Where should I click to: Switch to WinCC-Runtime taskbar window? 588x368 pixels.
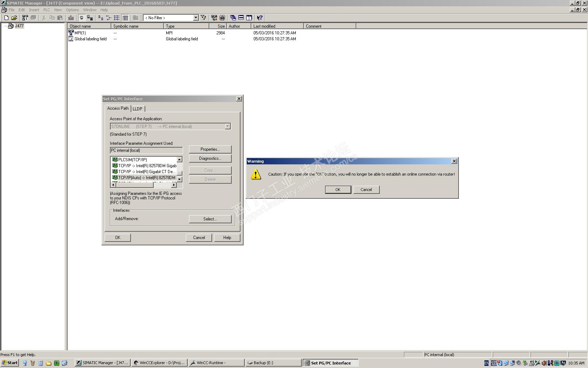(216, 363)
